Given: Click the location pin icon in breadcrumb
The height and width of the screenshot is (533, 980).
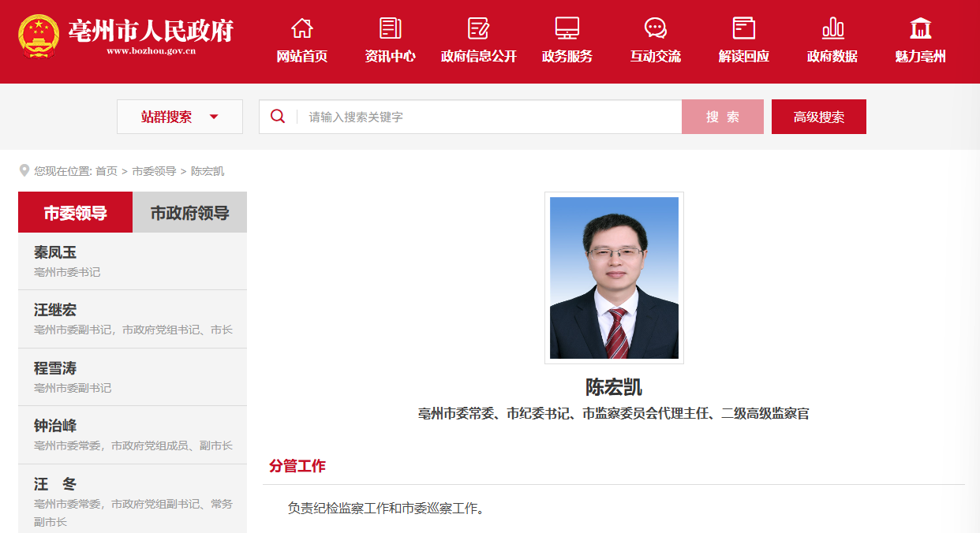Looking at the screenshot, I should click(24, 170).
